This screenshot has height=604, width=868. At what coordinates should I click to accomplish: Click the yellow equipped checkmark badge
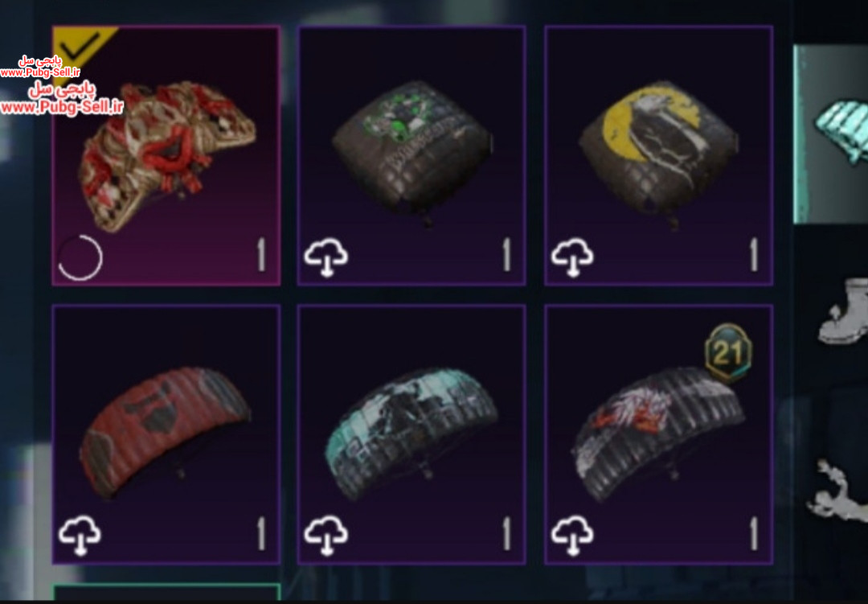[x=80, y=47]
